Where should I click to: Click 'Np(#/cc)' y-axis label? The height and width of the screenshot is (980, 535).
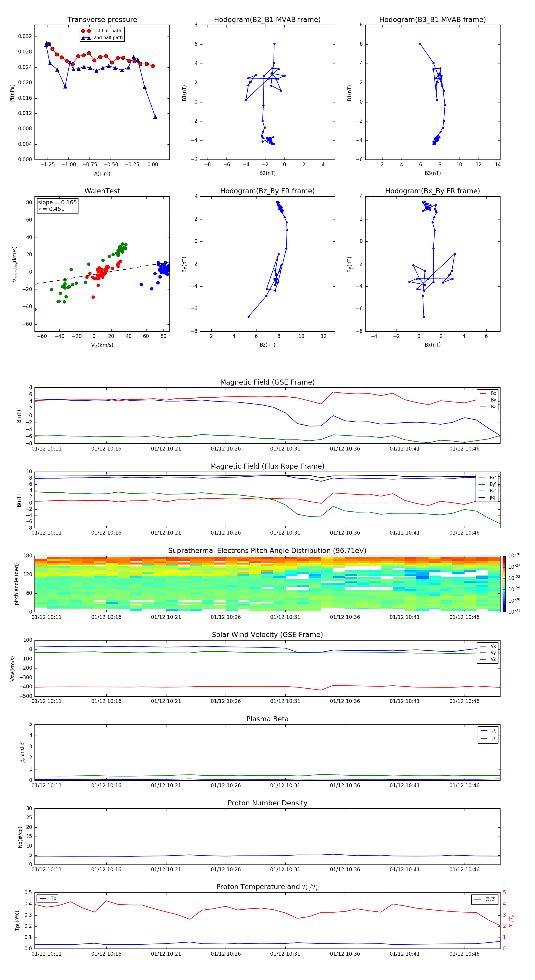pyautogui.click(x=20, y=837)
